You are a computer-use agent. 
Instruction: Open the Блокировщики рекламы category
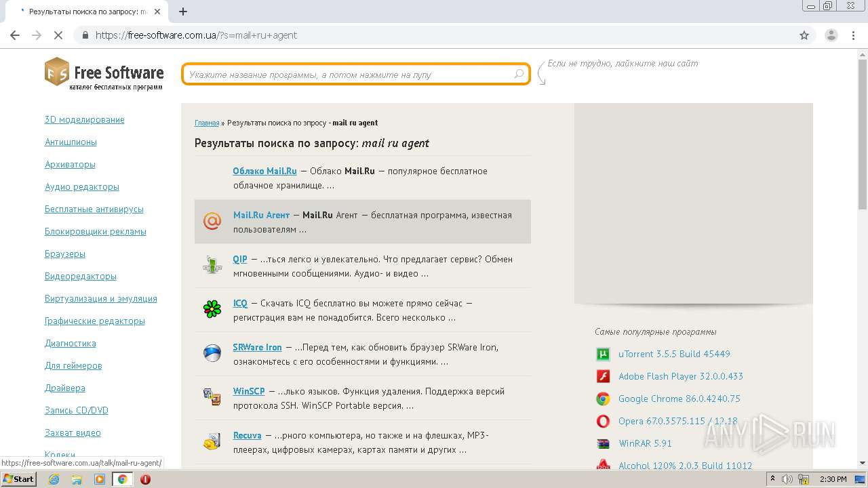tap(96, 231)
